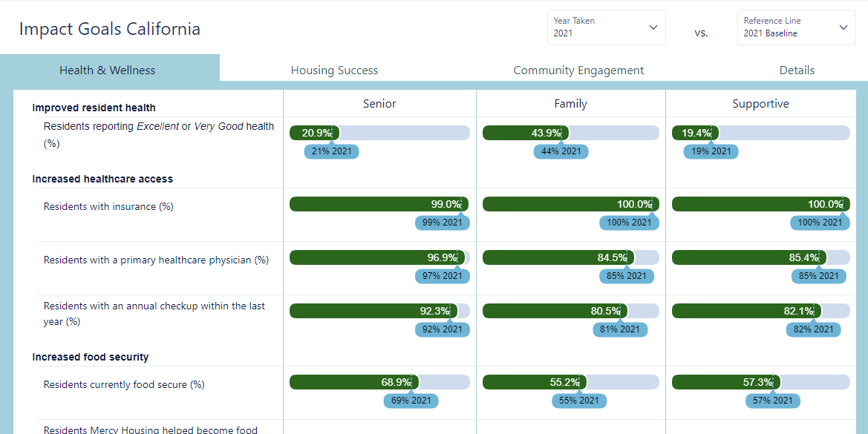Switch to the Housing Success tab
The image size is (868, 434).
[334, 70]
